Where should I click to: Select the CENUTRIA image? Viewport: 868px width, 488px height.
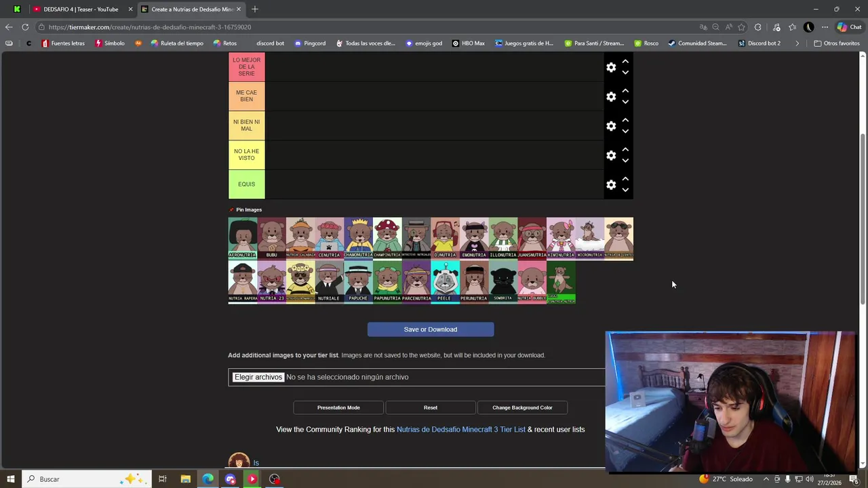(x=330, y=238)
